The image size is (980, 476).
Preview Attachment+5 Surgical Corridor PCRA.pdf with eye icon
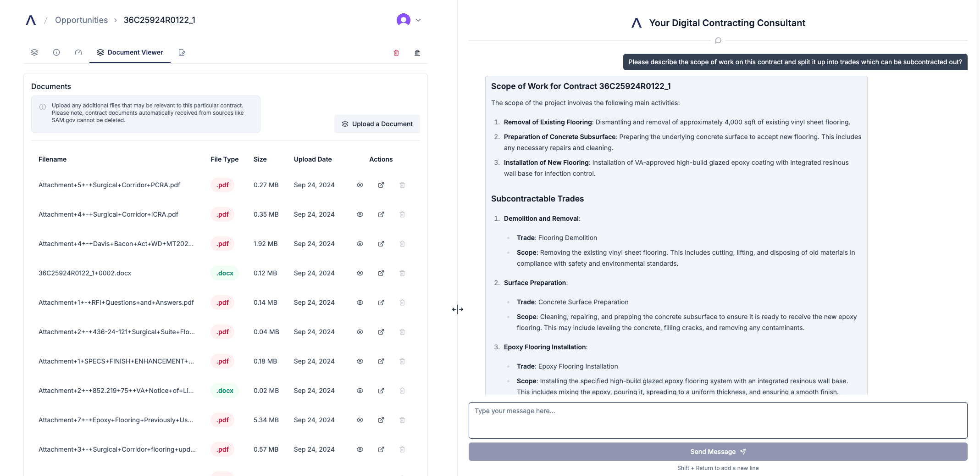(x=360, y=185)
